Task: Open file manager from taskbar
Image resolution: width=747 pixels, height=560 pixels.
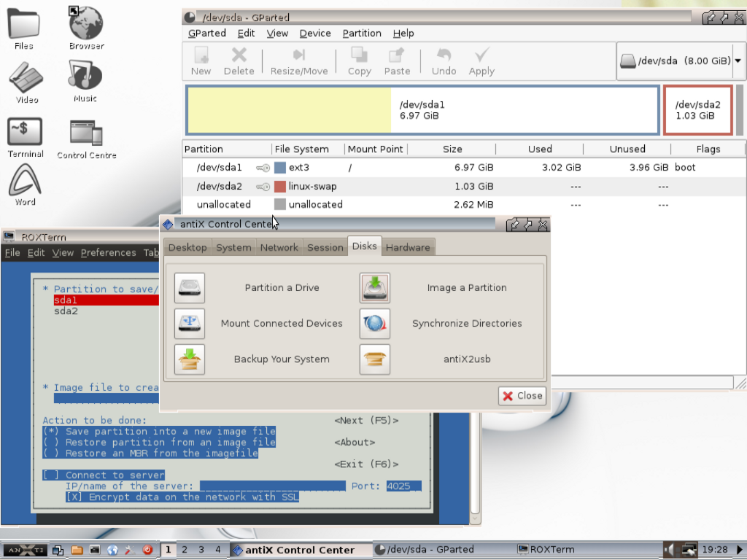Action: coord(77,550)
